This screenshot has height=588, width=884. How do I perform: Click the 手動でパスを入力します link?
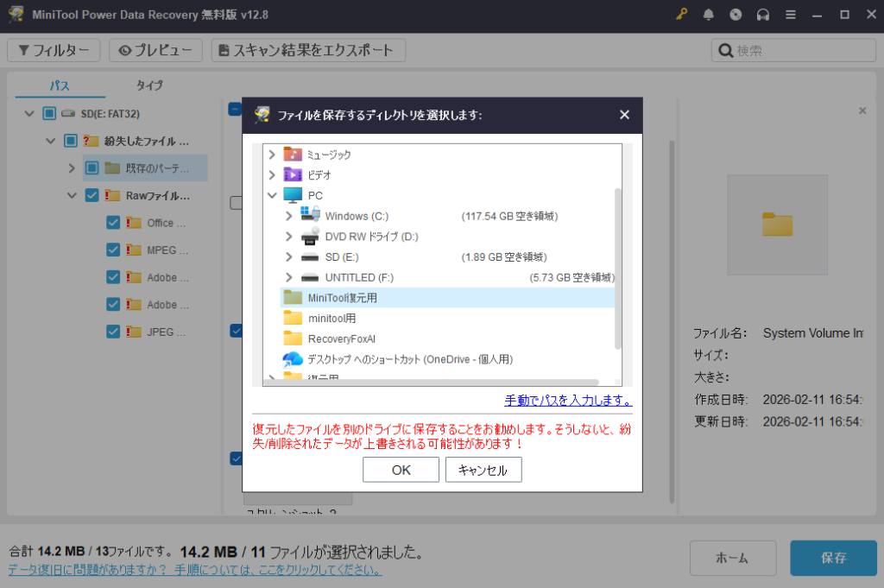coord(568,401)
